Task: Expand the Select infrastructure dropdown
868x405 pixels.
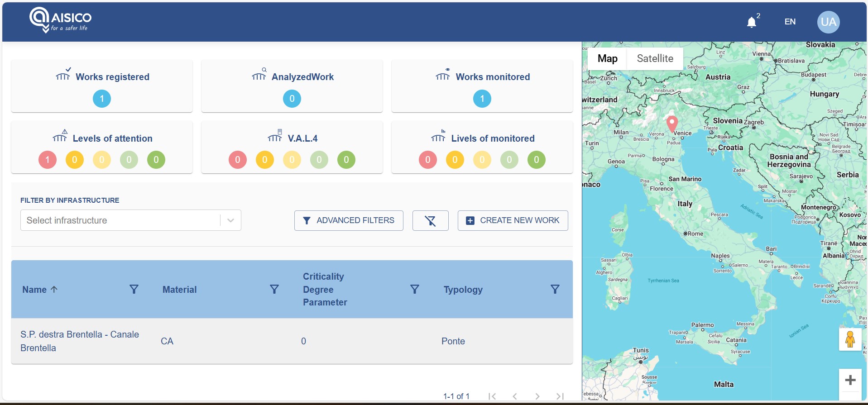Action: tap(230, 220)
